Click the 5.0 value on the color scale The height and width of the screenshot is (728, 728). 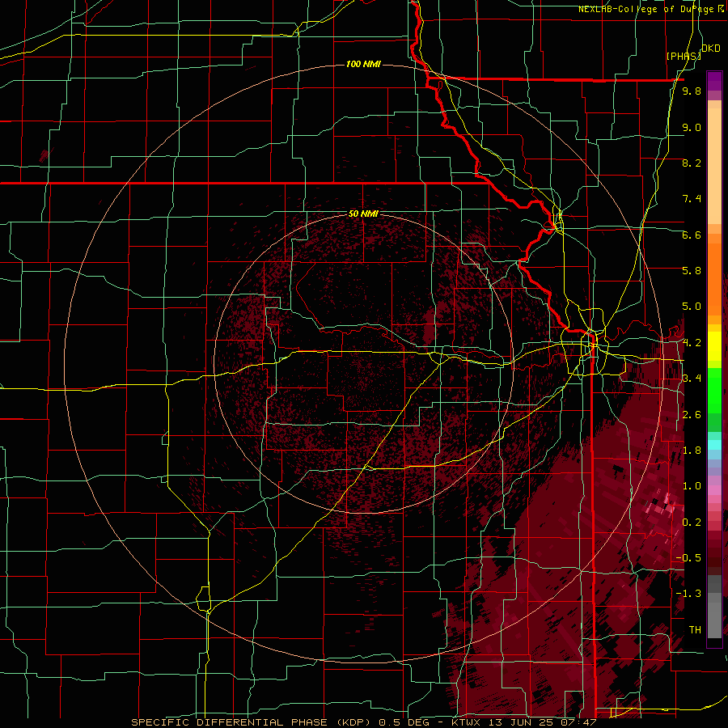pyautogui.click(x=692, y=307)
